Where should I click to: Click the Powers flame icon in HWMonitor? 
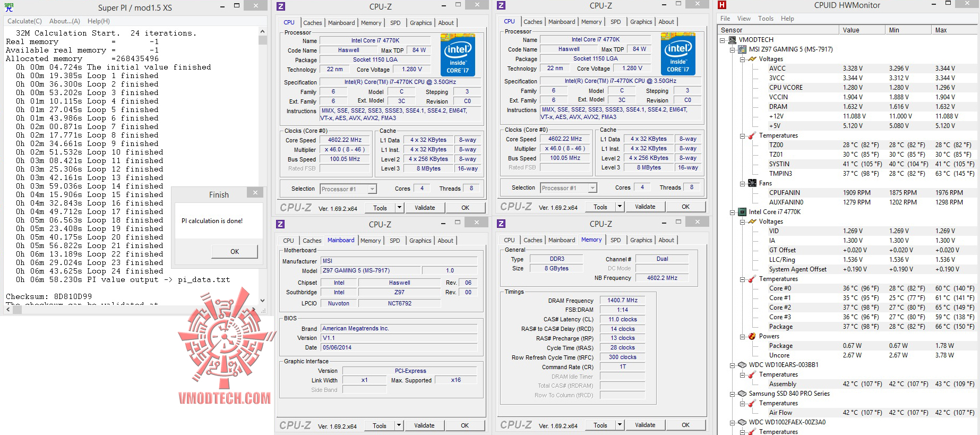point(752,336)
